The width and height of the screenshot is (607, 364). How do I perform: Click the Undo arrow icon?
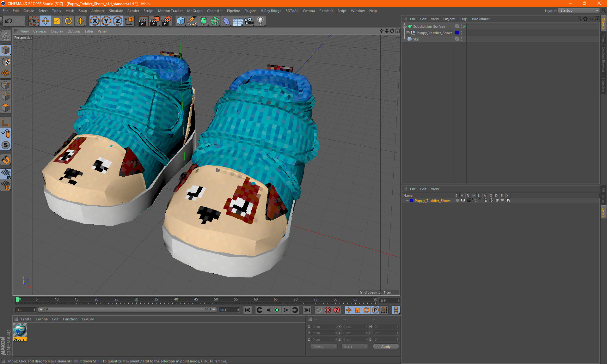[8, 21]
